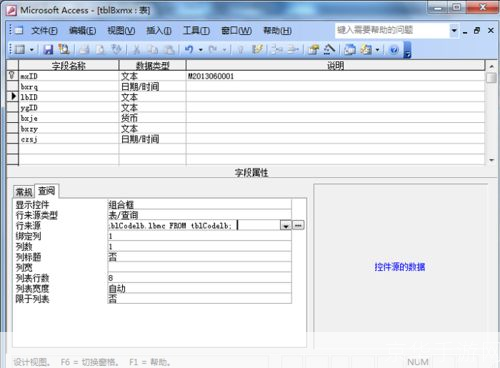Click the 行来源 builder ellipsis button
500x368 pixels.
coord(298,226)
